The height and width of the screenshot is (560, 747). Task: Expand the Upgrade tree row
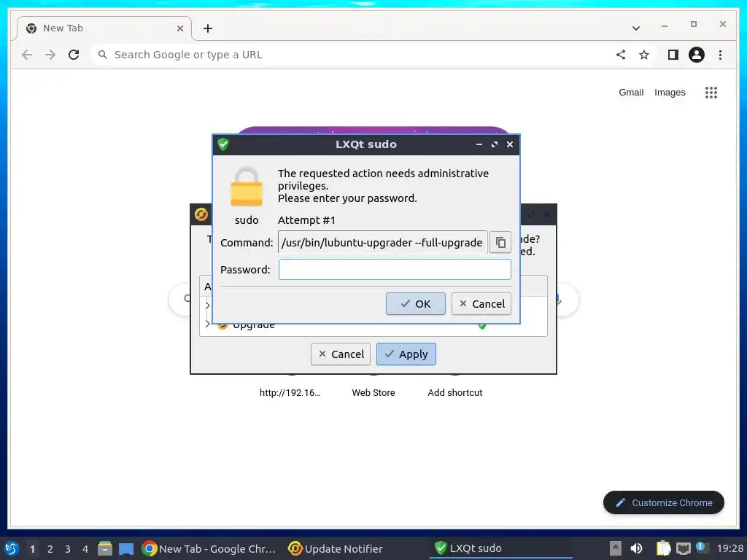point(207,324)
